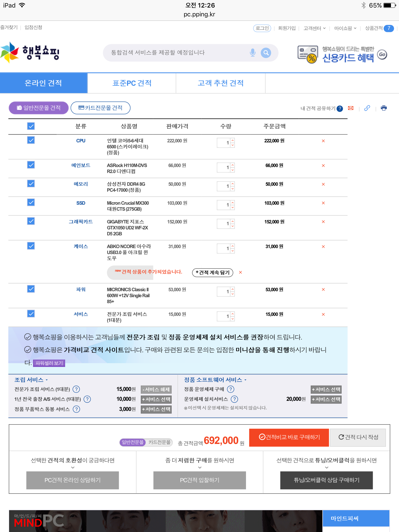Toggle the select-all checkbox in header
Screen dimensions: 399x532
31,126
